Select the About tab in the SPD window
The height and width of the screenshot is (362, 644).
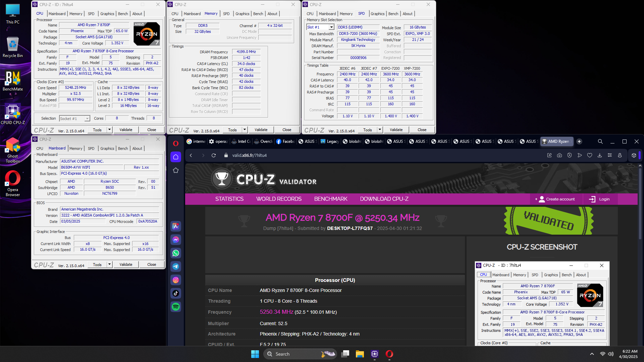coord(408,14)
